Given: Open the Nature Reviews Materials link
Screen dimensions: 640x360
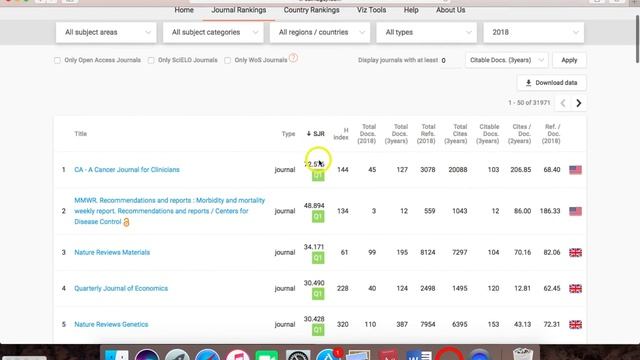Looking at the screenshot, I should pyautogui.click(x=112, y=253).
